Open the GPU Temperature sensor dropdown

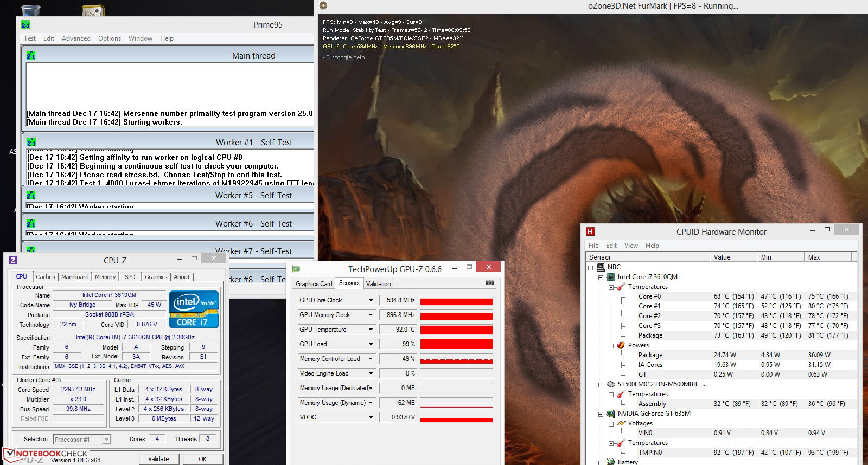371,330
